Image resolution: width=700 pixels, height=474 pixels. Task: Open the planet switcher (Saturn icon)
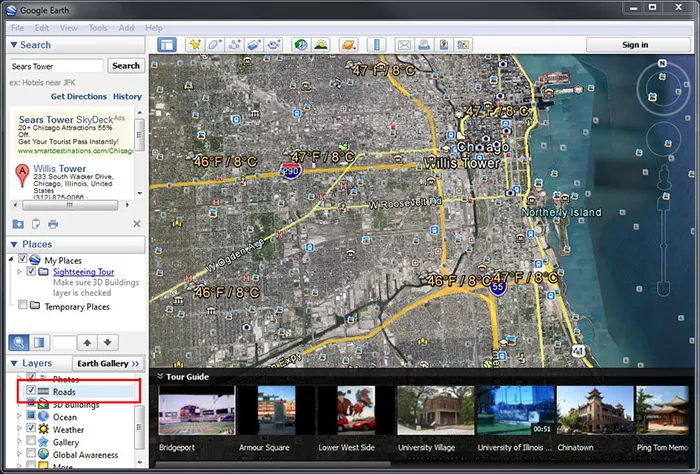coord(348,45)
